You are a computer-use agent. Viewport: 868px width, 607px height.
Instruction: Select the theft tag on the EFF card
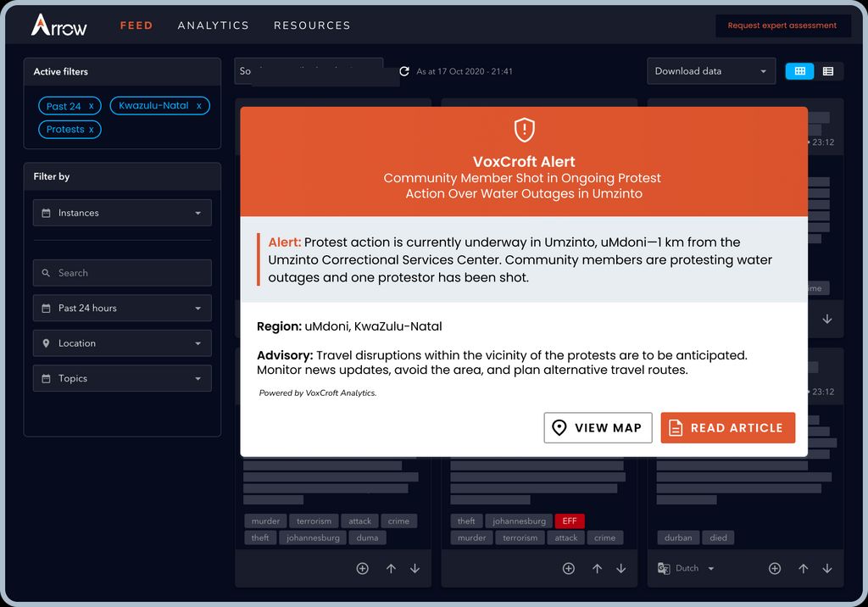(466, 521)
